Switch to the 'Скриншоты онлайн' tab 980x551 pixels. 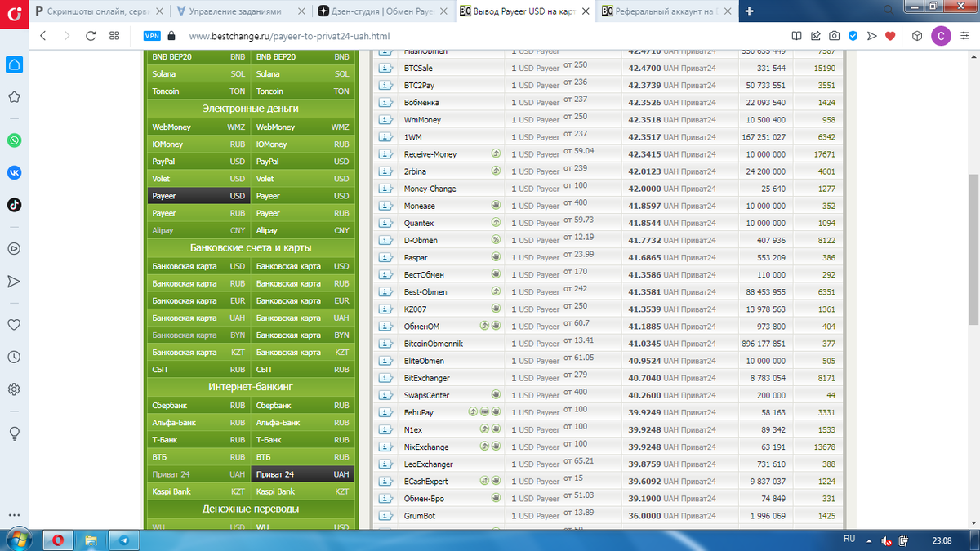[x=100, y=11]
